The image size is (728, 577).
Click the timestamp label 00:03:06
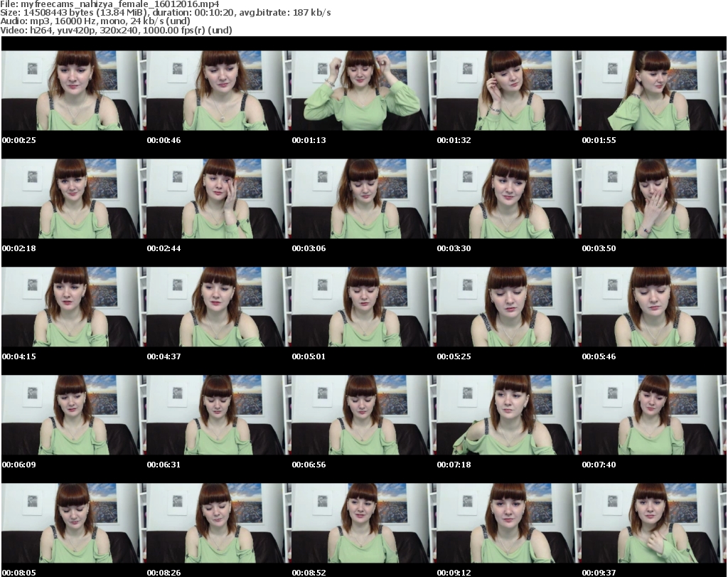(309, 248)
